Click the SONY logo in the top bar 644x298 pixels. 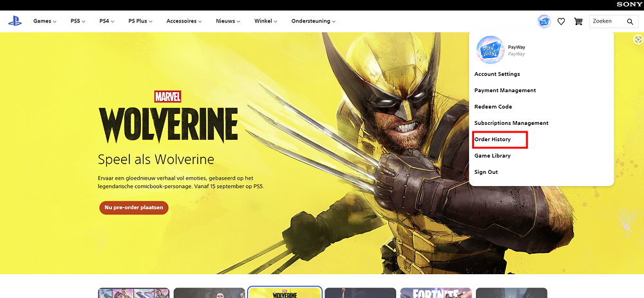coord(629,5)
